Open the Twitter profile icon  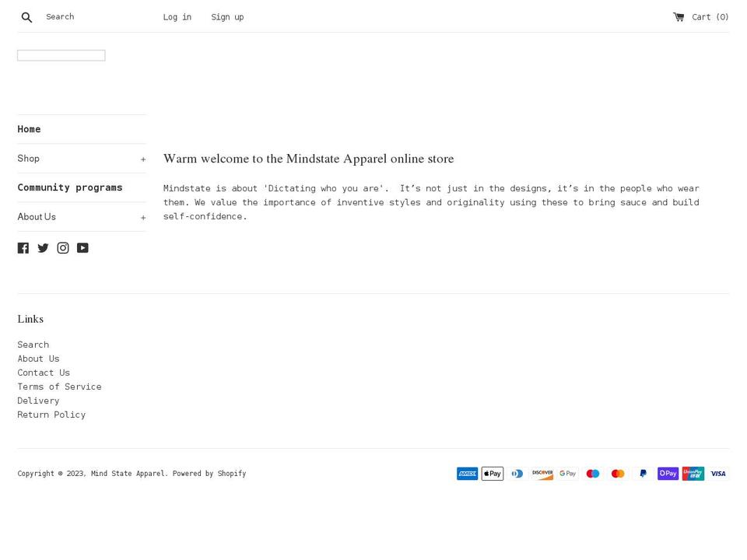(43, 247)
